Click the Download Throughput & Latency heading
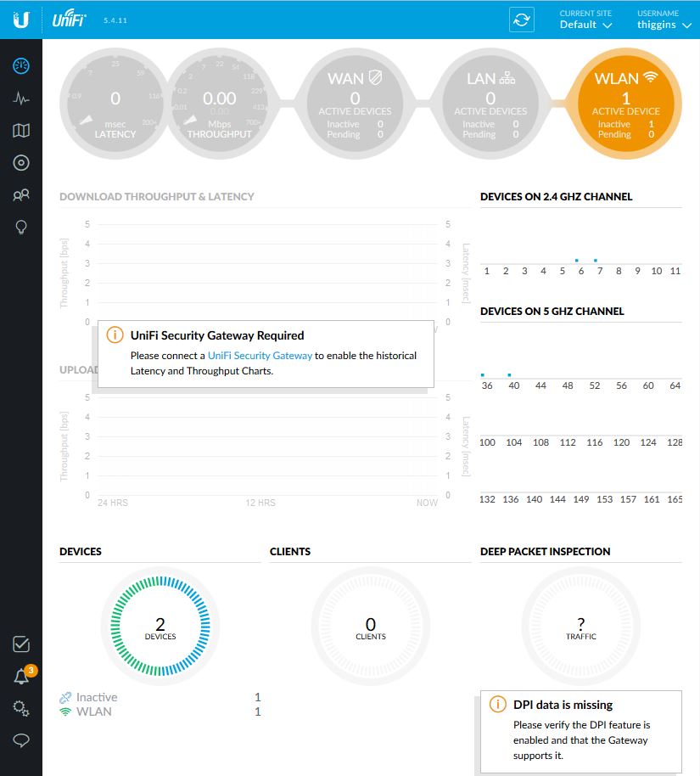 [x=157, y=196]
